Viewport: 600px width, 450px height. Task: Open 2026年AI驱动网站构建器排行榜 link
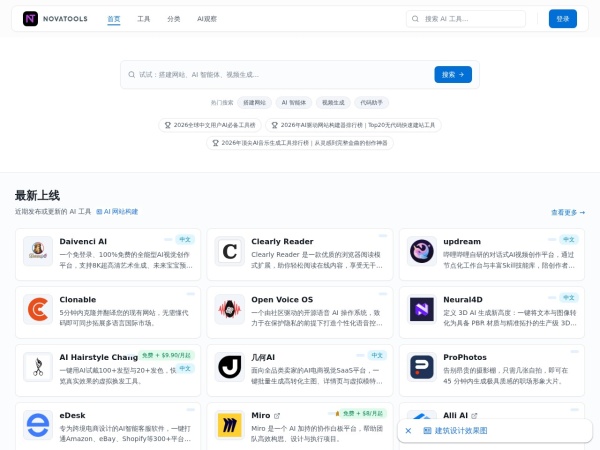353,125
